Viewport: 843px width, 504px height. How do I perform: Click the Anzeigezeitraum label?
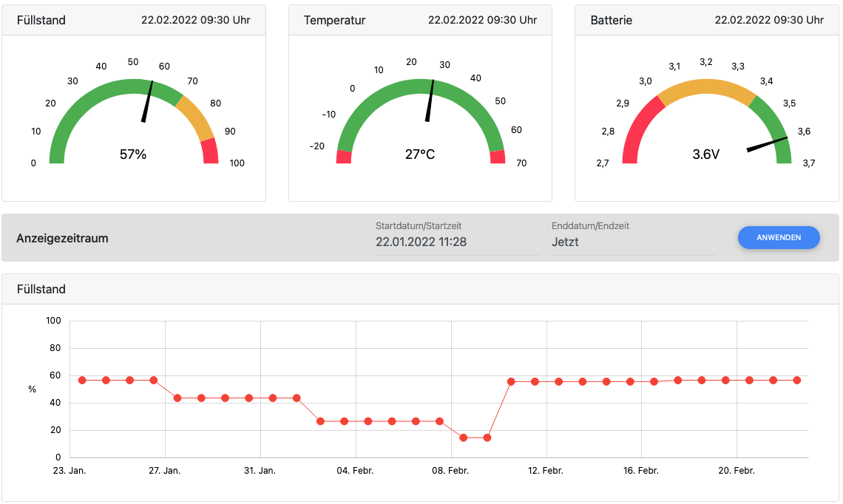tap(62, 238)
